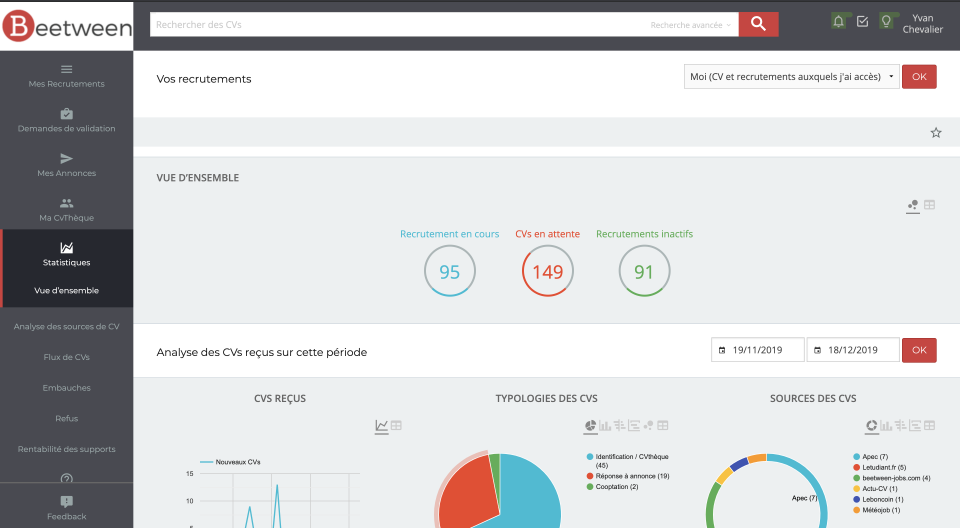Switch Vue d'ensemble to bubble chart view
Viewport: 960px width, 528px height.
913,205
